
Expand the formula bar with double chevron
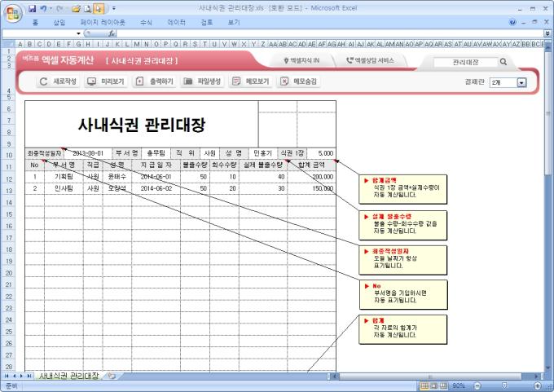547,33
